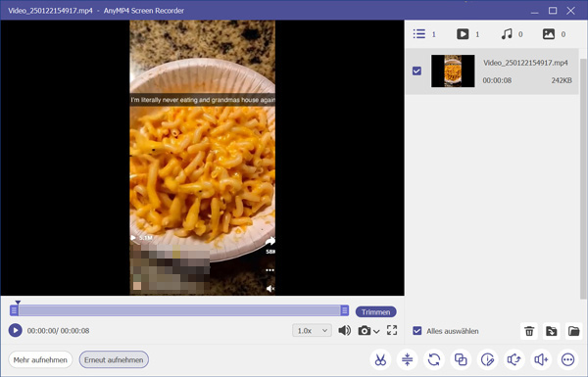The height and width of the screenshot is (377, 588).
Task: Open the file converter tool
Action: 434,359
